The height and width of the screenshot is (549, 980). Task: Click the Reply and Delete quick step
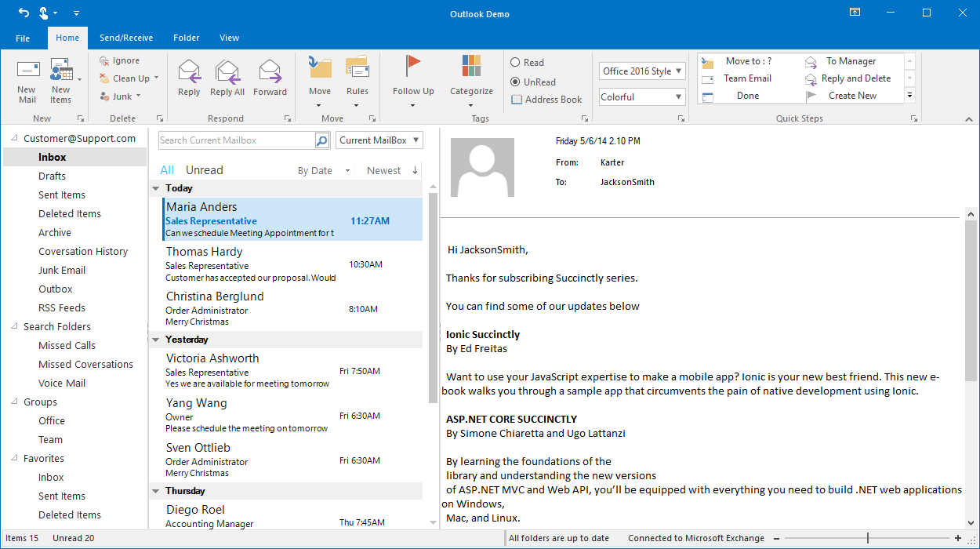pos(855,78)
